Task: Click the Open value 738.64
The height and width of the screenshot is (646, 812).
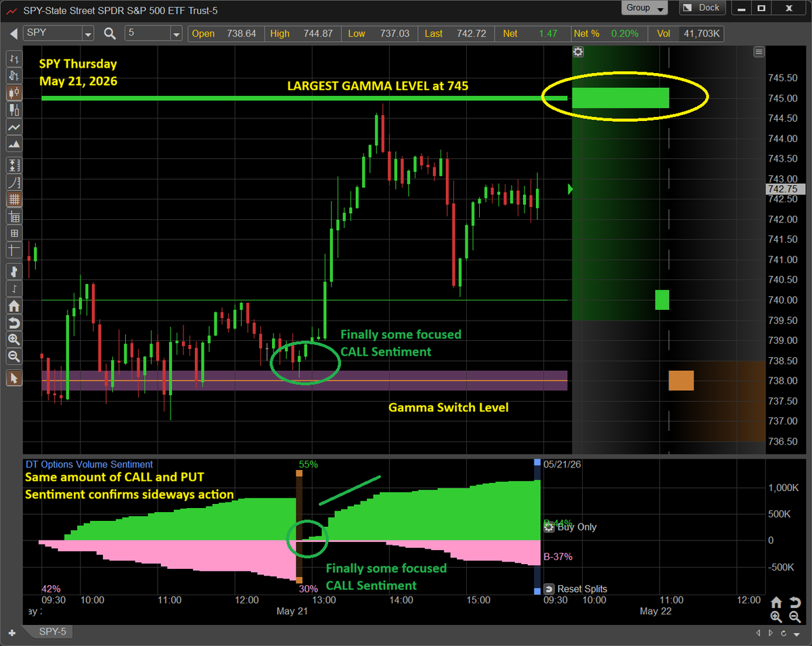Action: (240, 34)
